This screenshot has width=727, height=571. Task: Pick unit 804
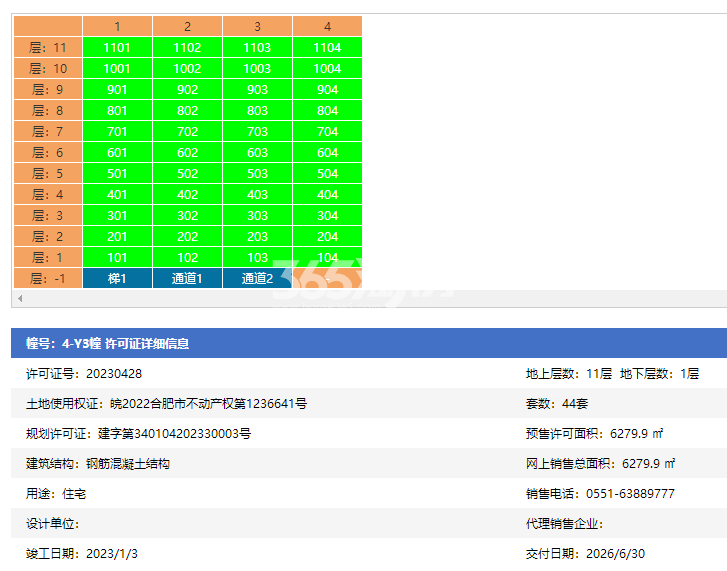tap(327, 110)
